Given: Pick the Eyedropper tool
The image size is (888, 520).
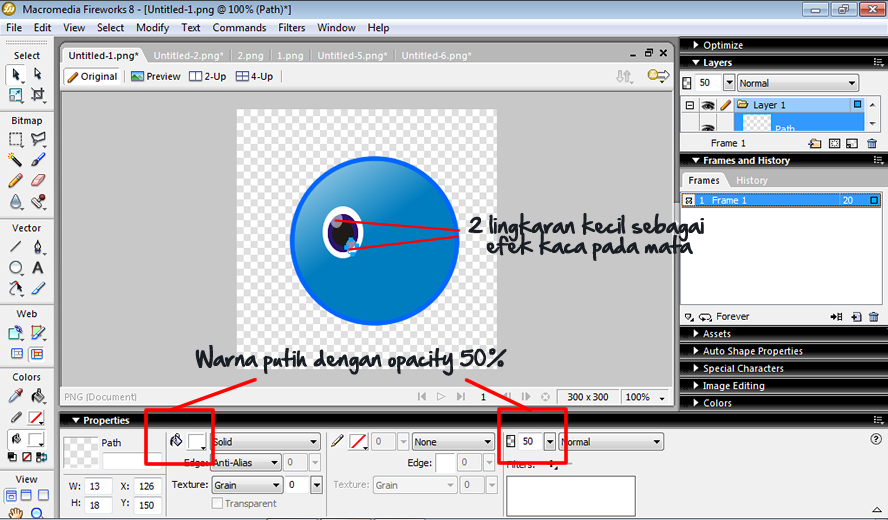Looking at the screenshot, I should point(16,396).
